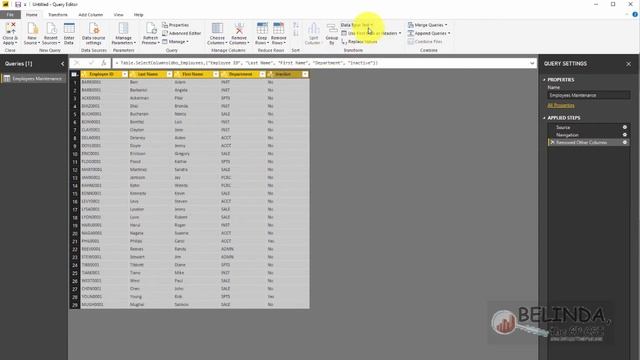Viewport: 640px width, 360px height.
Task: Switch to the Help ribbon tab
Action: (x=138, y=15)
